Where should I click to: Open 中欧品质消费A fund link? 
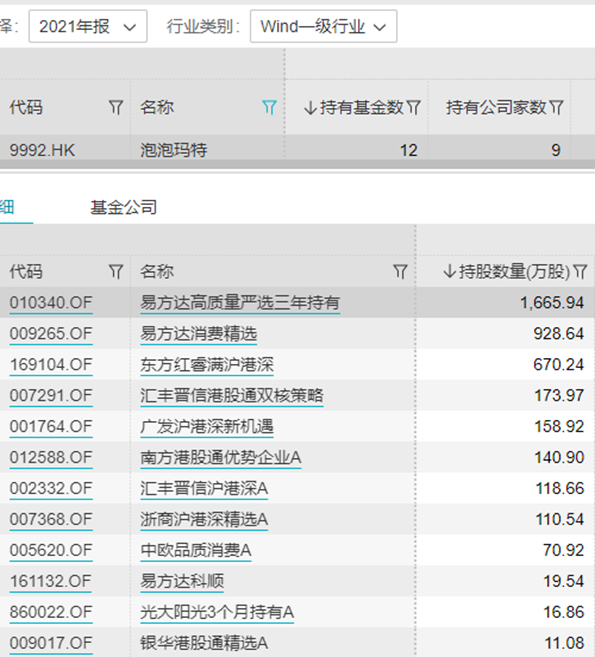pos(195,550)
